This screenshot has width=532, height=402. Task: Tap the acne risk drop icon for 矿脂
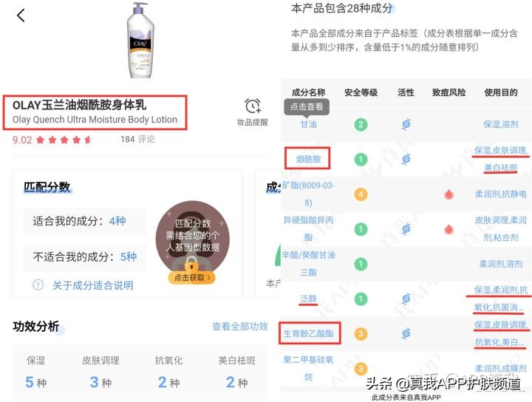(x=449, y=194)
